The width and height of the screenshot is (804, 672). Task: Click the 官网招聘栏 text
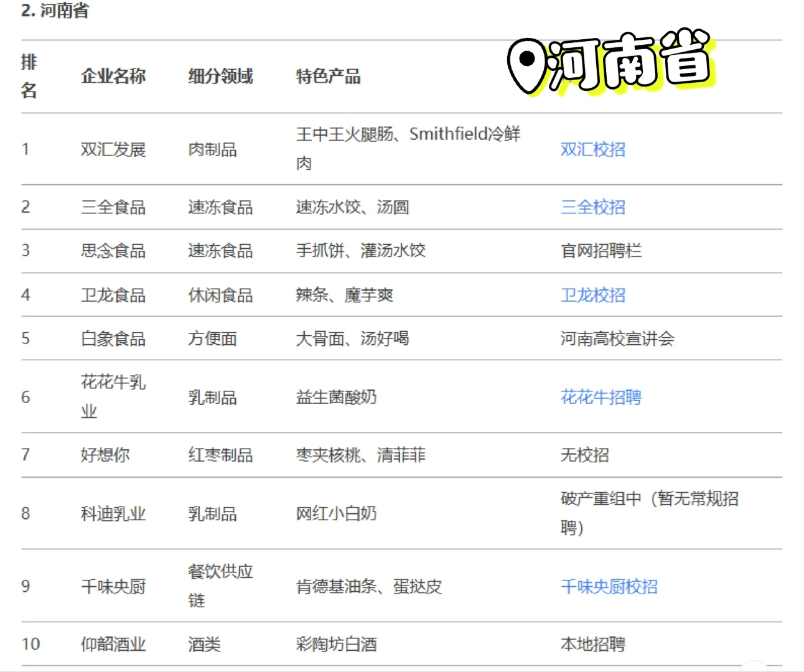pyautogui.click(x=601, y=251)
